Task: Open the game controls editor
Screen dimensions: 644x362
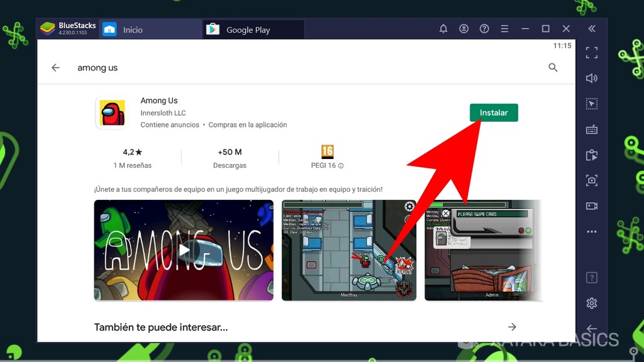Action: [x=591, y=104]
